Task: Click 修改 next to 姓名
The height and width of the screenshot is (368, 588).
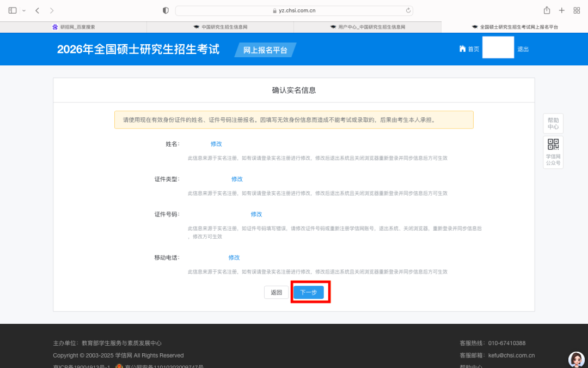Action: point(216,144)
